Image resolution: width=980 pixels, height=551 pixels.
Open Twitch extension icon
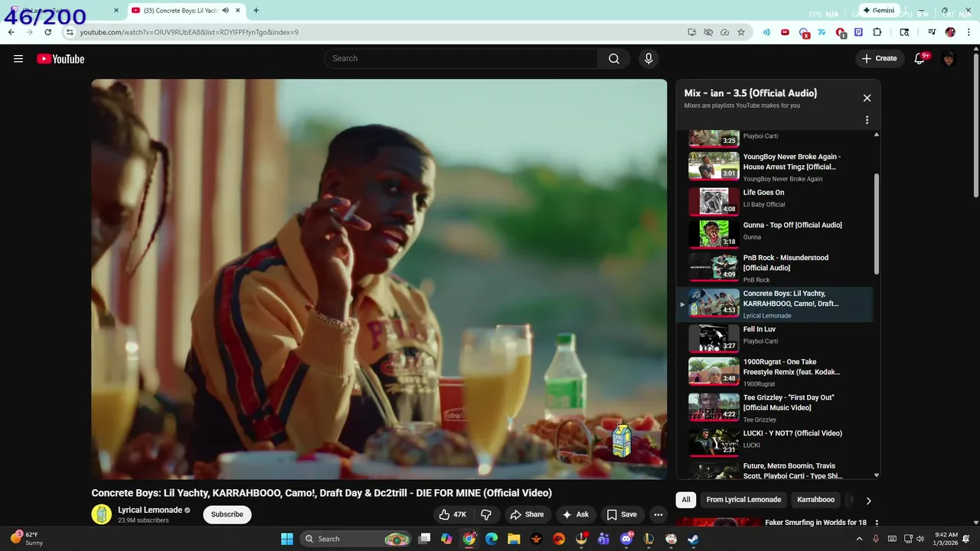(x=858, y=32)
